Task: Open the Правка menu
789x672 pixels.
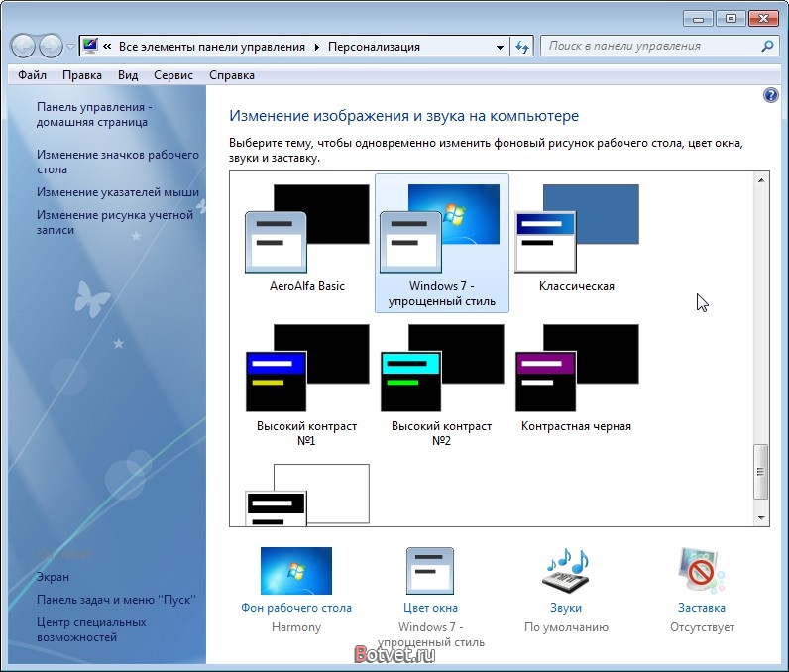Action: click(x=82, y=75)
